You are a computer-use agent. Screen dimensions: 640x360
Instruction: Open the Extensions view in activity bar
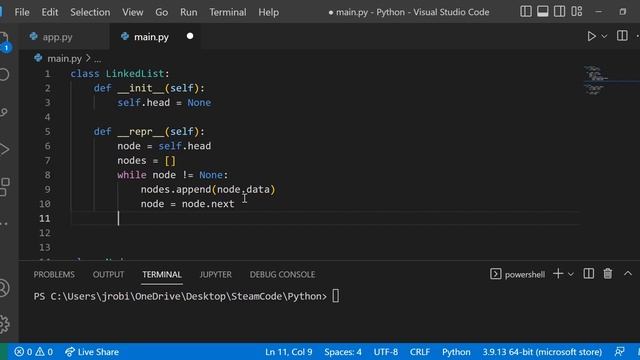tap(4, 187)
